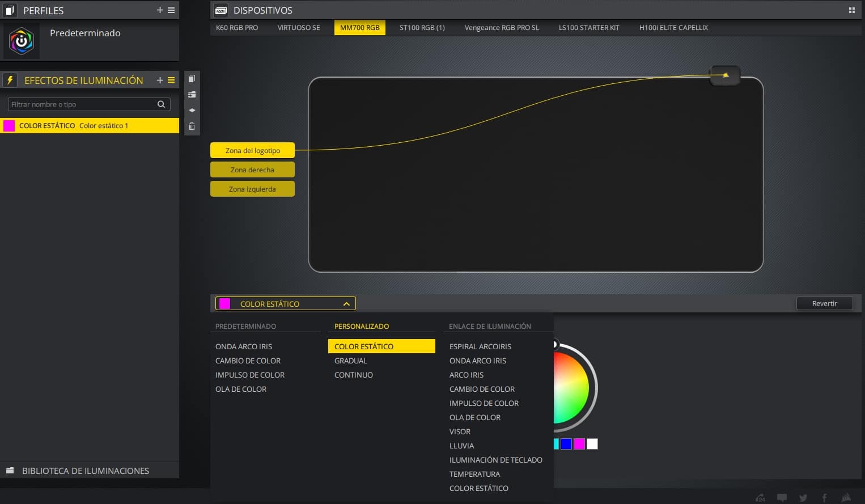Pick the blue color swatch
This screenshot has height=504, width=865.
tap(566, 444)
